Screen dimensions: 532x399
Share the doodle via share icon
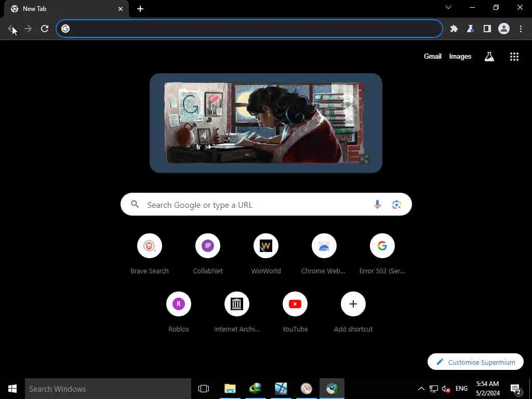(364, 158)
